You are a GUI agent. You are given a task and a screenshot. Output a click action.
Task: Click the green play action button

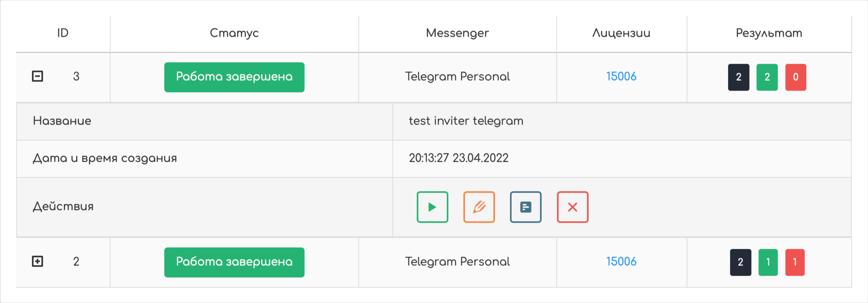432,207
